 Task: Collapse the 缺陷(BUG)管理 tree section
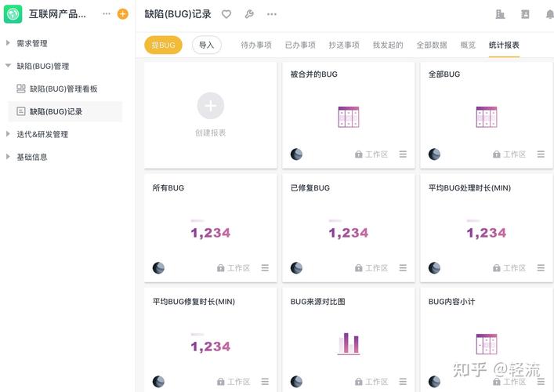click(8, 66)
